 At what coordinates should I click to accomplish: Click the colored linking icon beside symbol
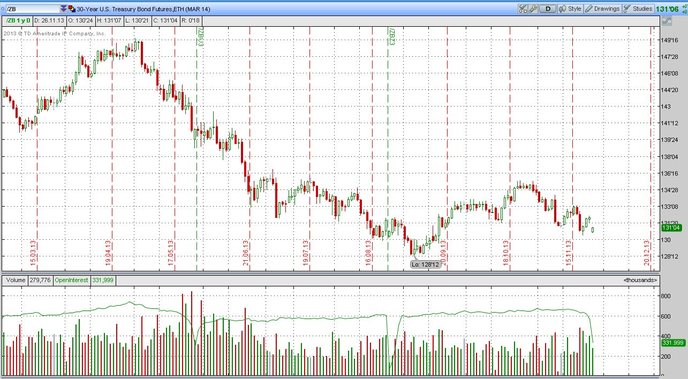pos(72,9)
